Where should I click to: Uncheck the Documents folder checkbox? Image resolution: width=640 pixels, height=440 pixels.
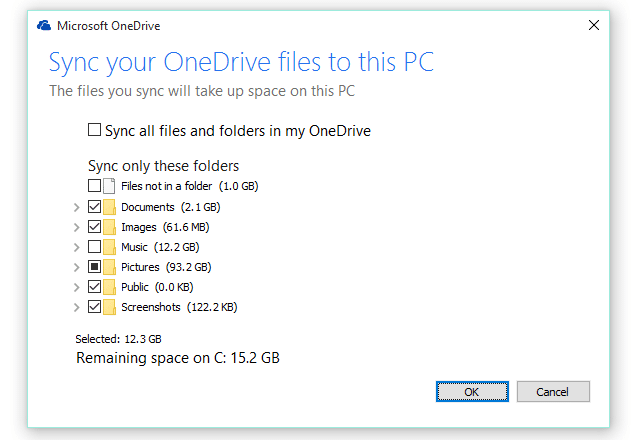pos(94,207)
